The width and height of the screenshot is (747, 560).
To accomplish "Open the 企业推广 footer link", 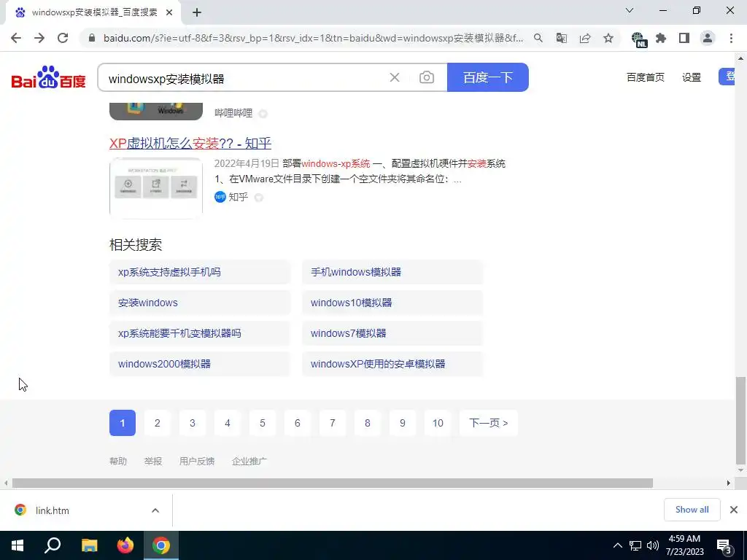I will pyautogui.click(x=249, y=461).
